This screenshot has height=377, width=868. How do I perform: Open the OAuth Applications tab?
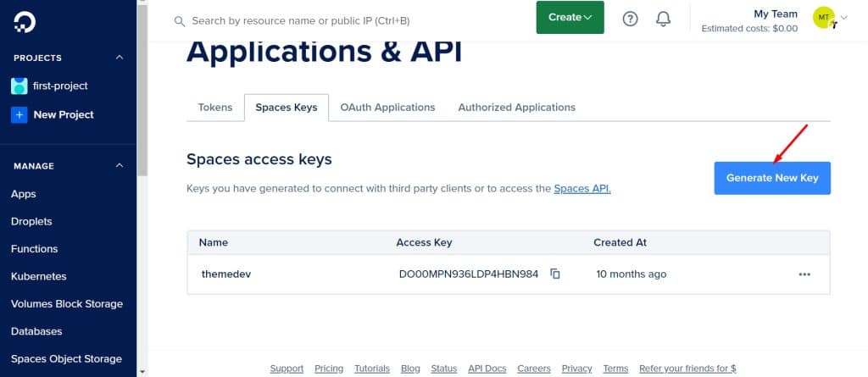tap(387, 108)
